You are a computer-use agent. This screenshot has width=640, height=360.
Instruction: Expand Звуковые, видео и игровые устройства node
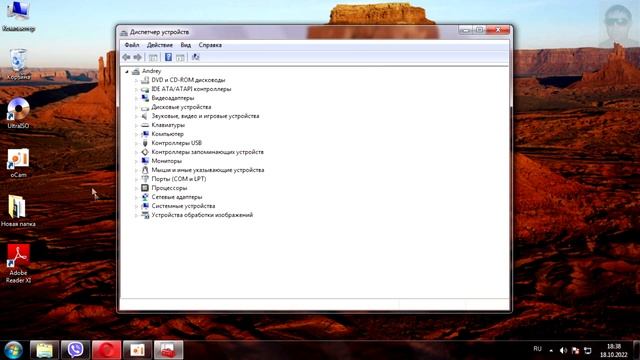pyautogui.click(x=136, y=116)
